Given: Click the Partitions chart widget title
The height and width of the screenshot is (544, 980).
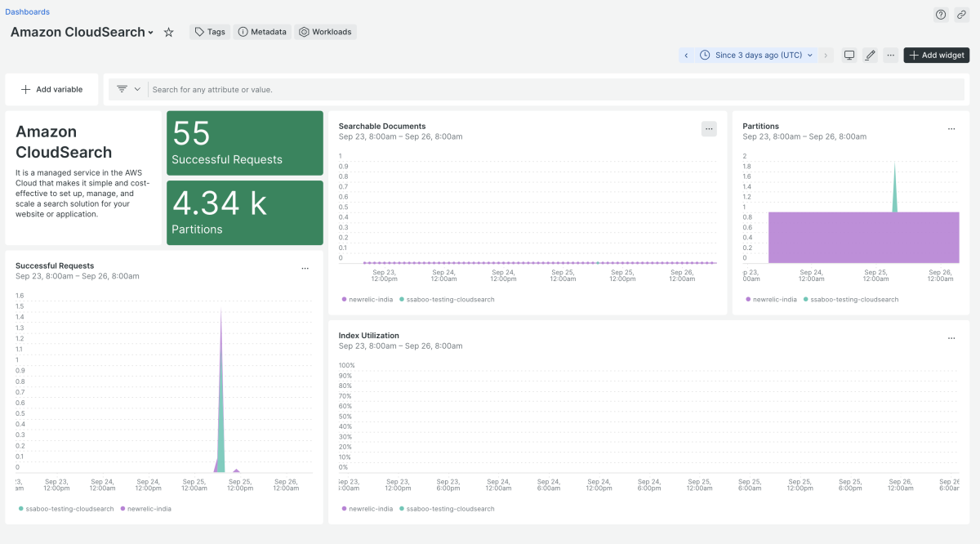Looking at the screenshot, I should (x=760, y=126).
